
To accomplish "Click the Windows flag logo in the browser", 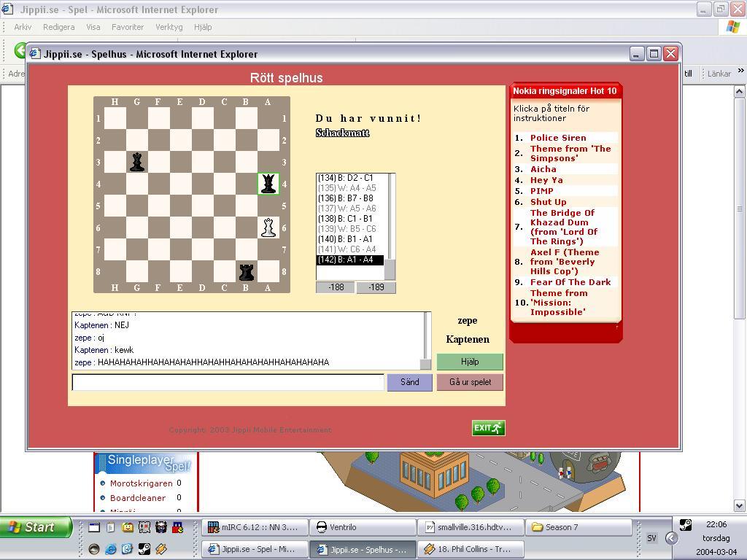I will (732, 27).
